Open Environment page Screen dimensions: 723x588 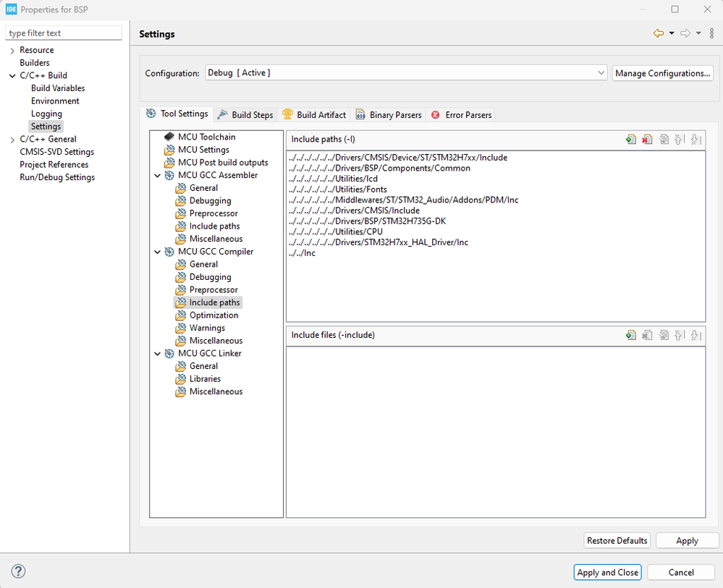tap(55, 101)
